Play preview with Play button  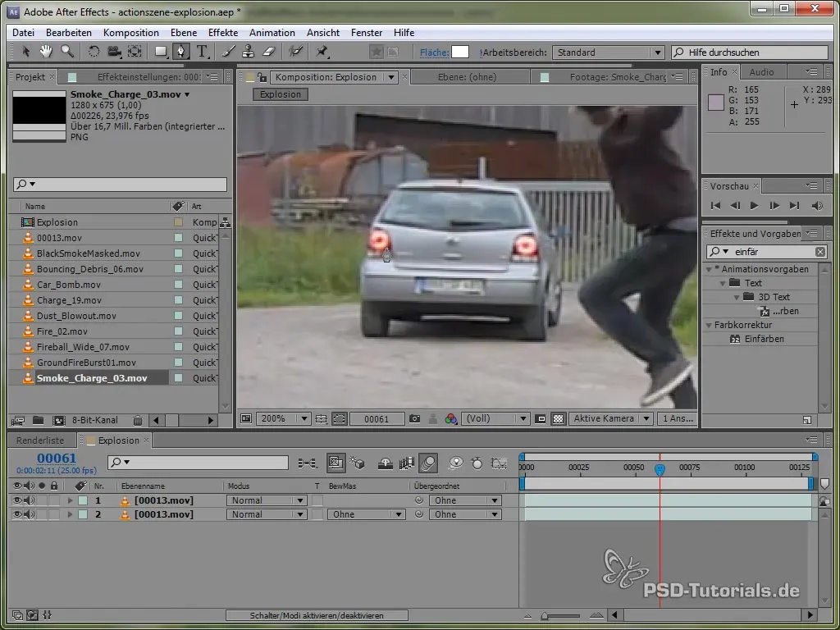tap(755, 206)
